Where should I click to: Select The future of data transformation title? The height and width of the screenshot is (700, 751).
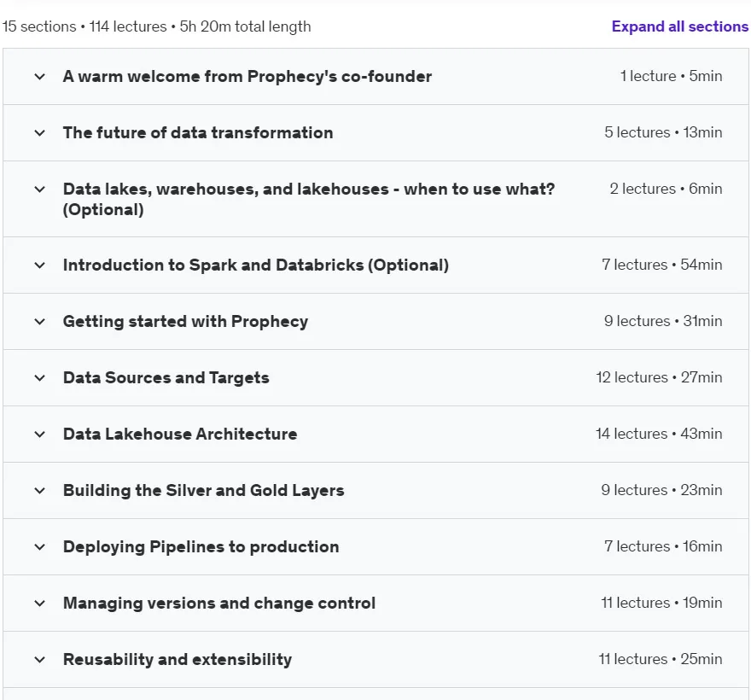(x=198, y=132)
